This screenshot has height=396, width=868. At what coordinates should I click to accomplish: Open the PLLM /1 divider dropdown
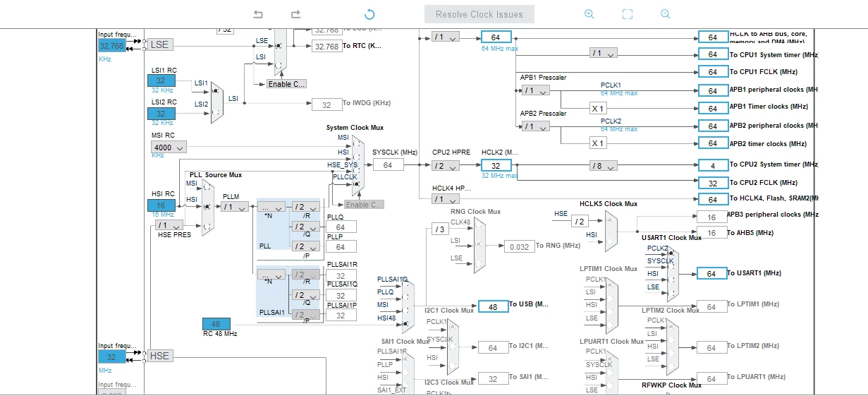(x=235, y=207)
